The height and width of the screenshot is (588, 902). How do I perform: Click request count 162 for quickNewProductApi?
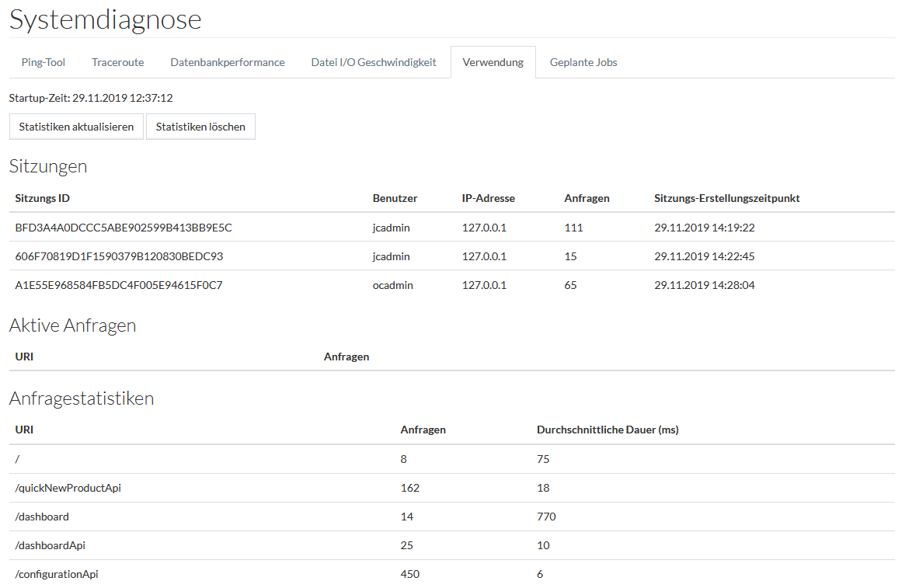(x=409, y=487)
